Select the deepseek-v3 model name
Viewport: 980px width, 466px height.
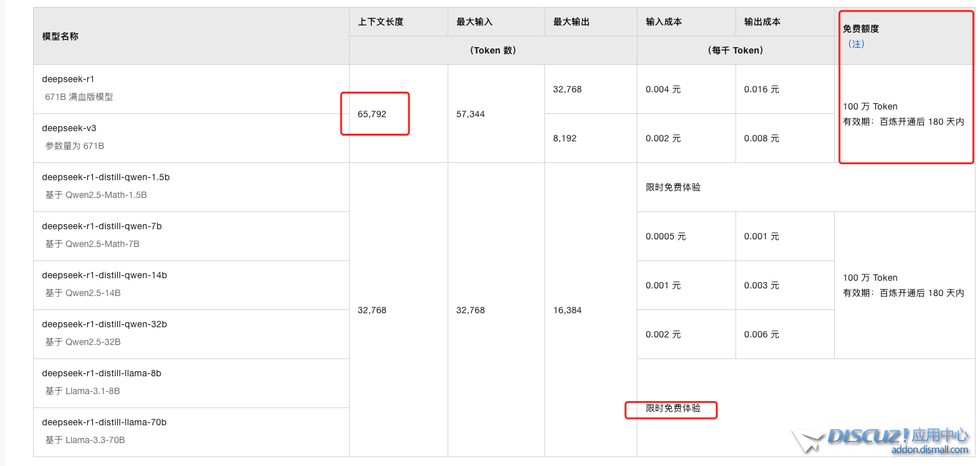point(69,128)
